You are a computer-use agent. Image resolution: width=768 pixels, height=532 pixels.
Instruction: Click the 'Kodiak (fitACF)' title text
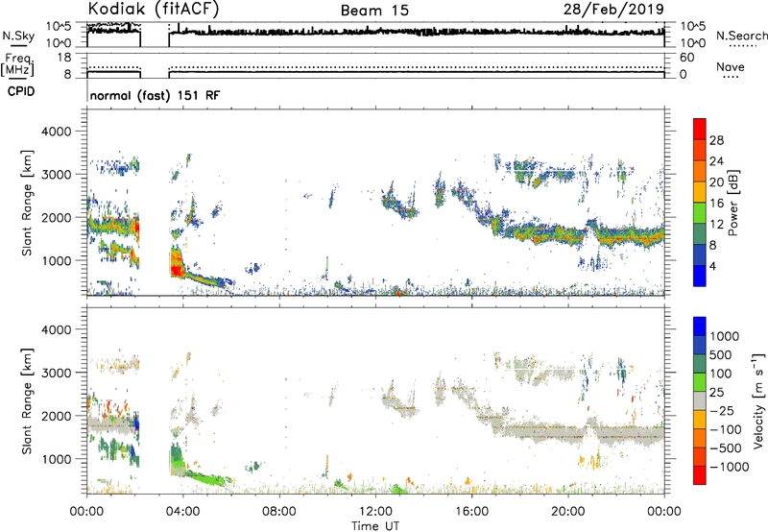[x=154, y=9]
